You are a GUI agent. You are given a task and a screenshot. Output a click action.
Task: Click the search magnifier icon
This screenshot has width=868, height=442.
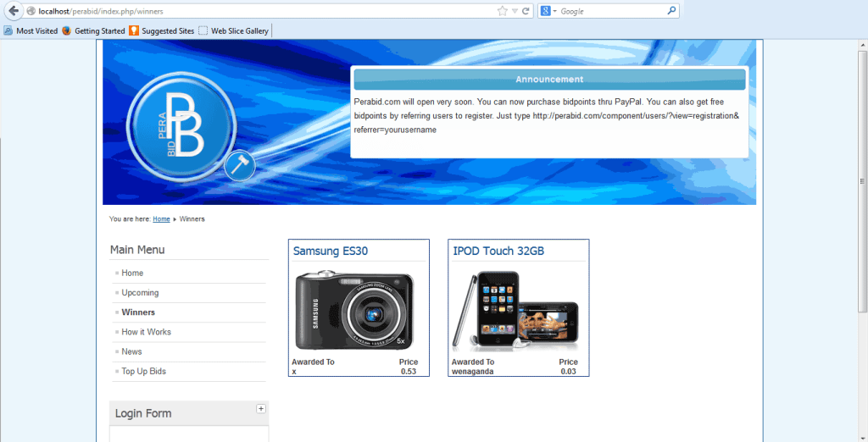point(672,11)
